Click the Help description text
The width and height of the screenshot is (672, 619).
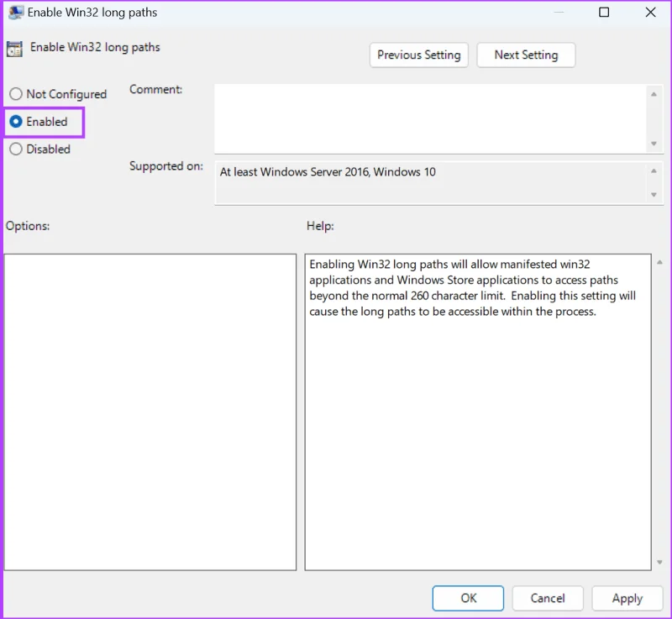(x=472, y=288)
